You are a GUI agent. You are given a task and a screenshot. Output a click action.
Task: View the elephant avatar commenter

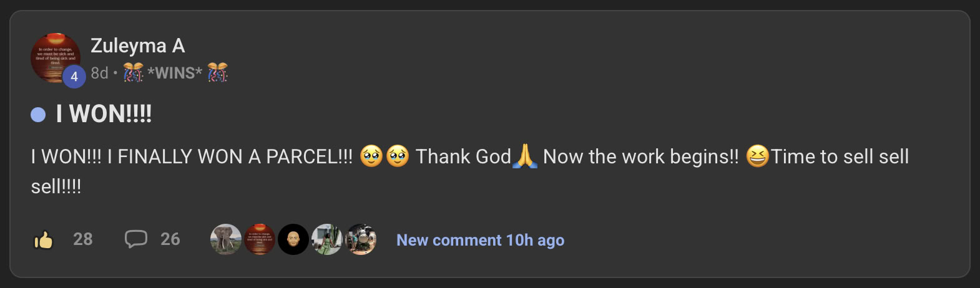tap(226, 239)
